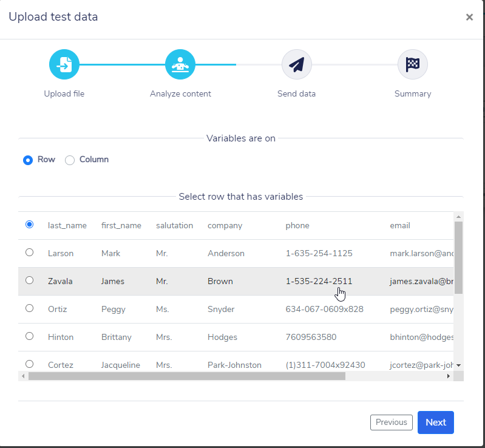The width and height of the screenshot is (485, 448).
Task: Select radio button for Ortiz row
Action: click(29, 308)
